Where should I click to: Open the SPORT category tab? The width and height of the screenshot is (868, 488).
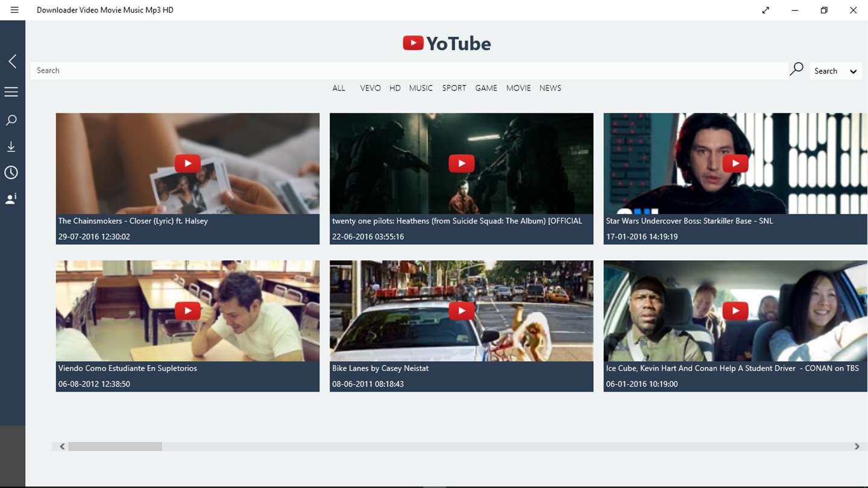click(454, 88)
